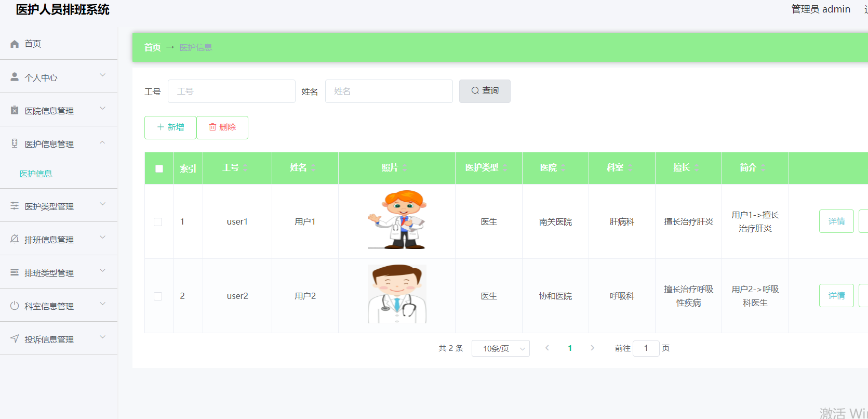Click the 擅长治疗肝炎 cell
Screen dimensions: 868x419
coord(688,222)
